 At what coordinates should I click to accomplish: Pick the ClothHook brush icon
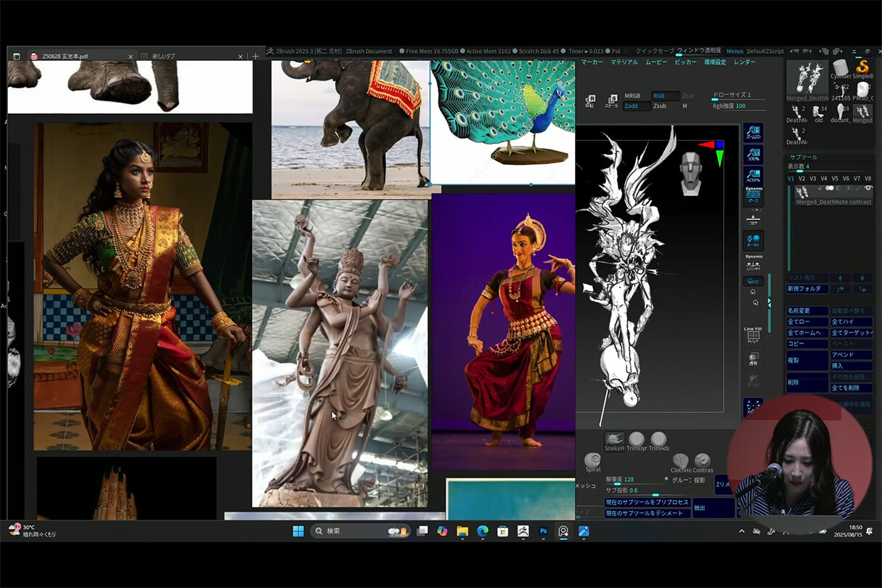(x=680, y=462)
